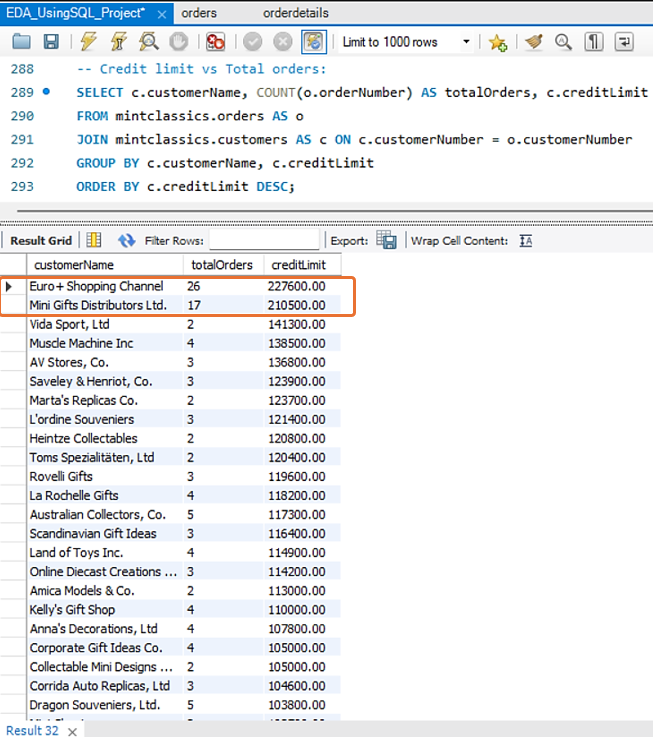Viewport: 653px width, 737px height.
Task: Select Muscle Machine Inc cell
Action: 105,344
